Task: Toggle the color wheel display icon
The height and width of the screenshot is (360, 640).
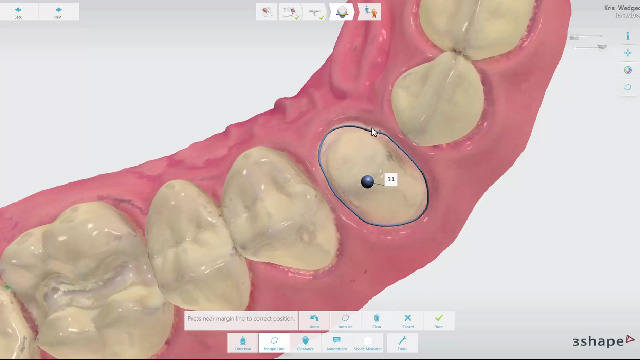Action: point(628,70)
